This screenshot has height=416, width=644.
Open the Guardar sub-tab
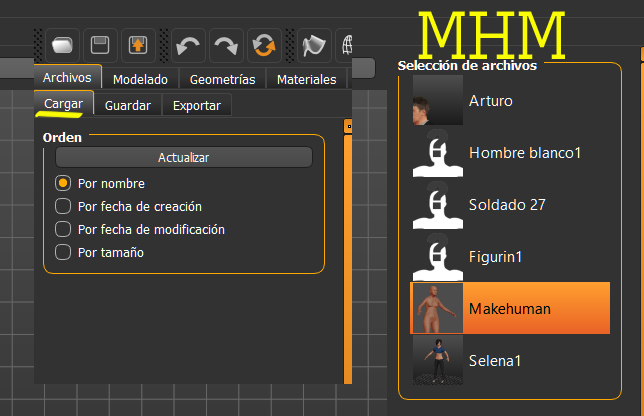[x=128, y=106]
